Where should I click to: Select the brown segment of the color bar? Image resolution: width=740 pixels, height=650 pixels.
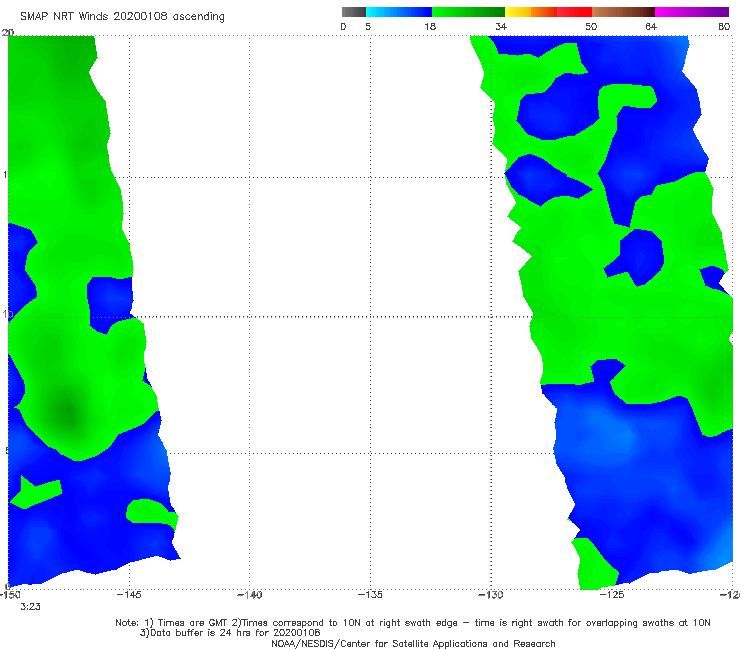(623, 12)
